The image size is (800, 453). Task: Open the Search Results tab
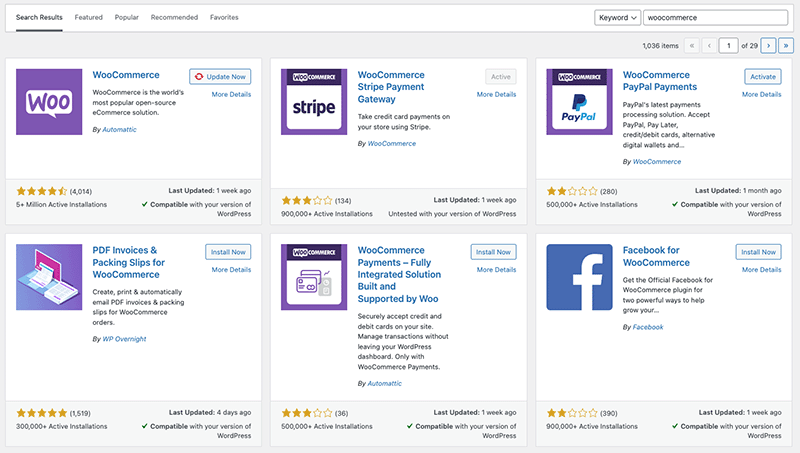pyautogui.click(x=39, y=17)
